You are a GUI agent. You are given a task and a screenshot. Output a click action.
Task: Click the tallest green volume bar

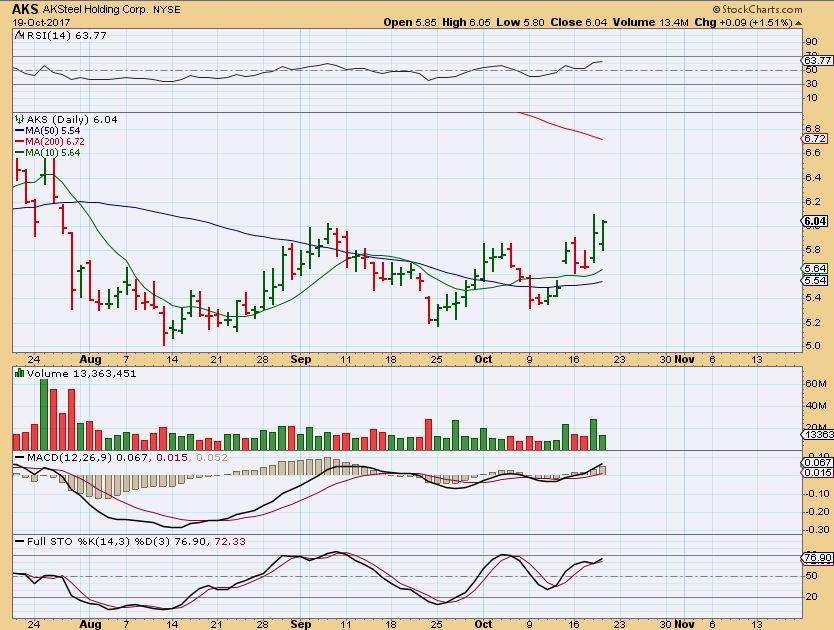pyautogui.click(x=44, y=415)
